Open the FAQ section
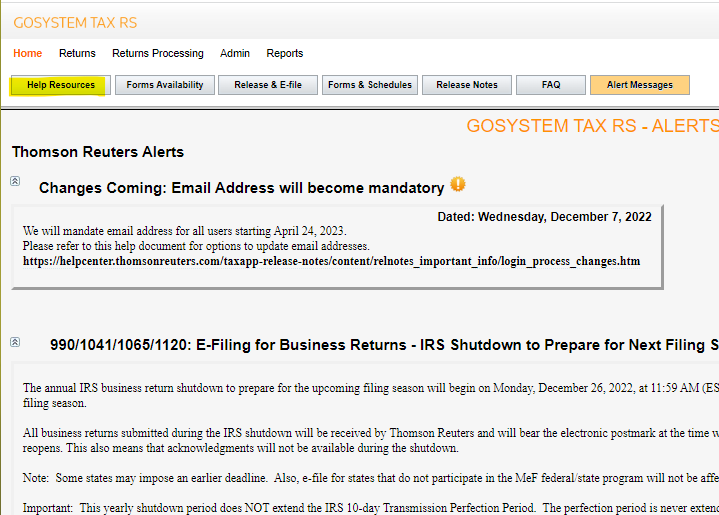The width and height of the screenshot is (719, 515). pyautogui.click(x=551, y=85)
